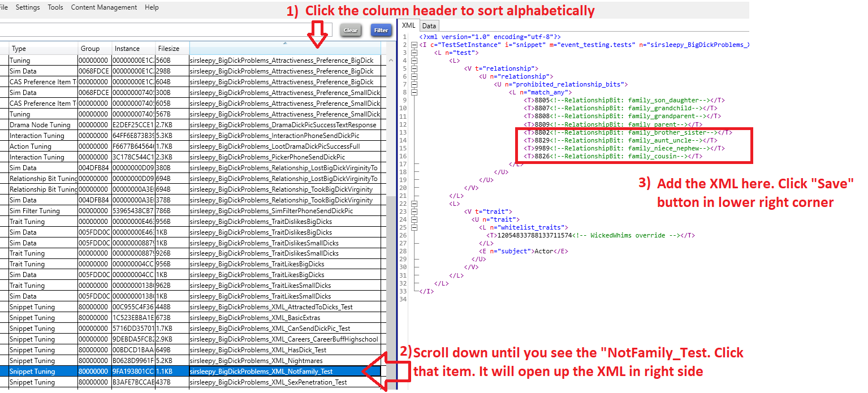Collapse the trait V fold on line 23
The image size is (868, 393).
point(414,211)
